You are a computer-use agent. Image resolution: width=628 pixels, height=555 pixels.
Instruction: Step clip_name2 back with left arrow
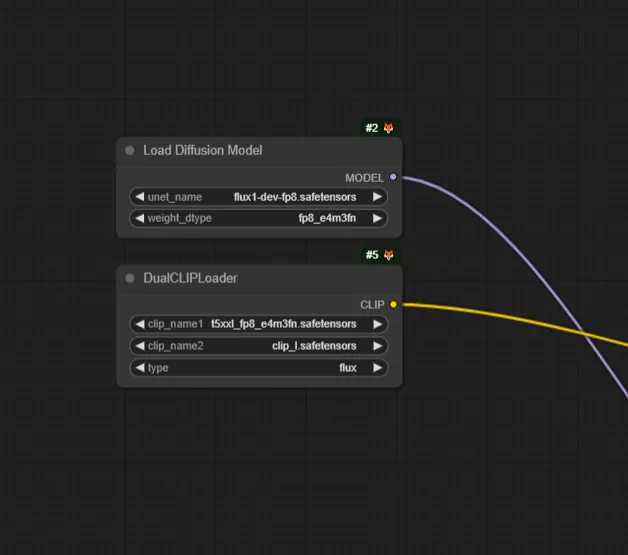click(x=140, y=346)
